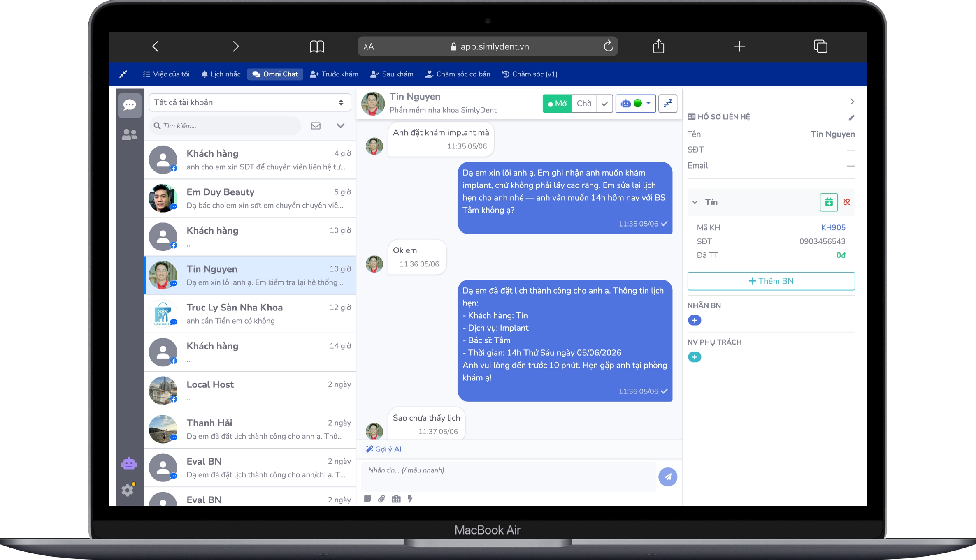
Task: Open the Sau khám tab
Action: click(392, 74)
